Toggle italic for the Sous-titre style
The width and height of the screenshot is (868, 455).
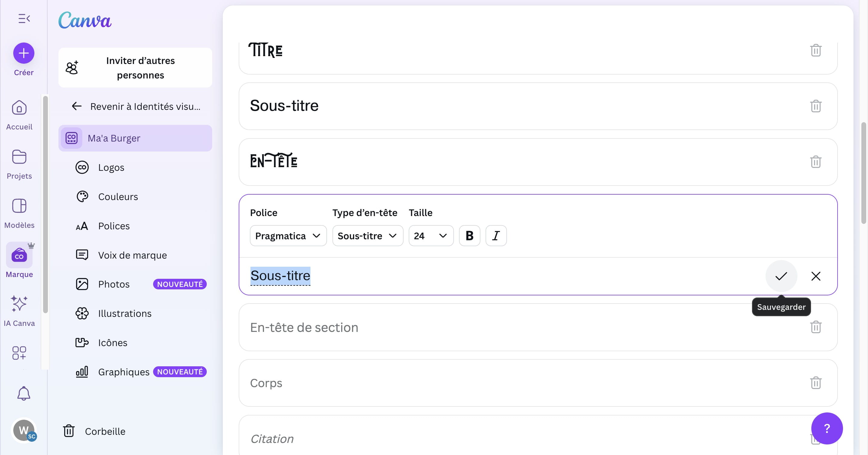tap(495, 235)
